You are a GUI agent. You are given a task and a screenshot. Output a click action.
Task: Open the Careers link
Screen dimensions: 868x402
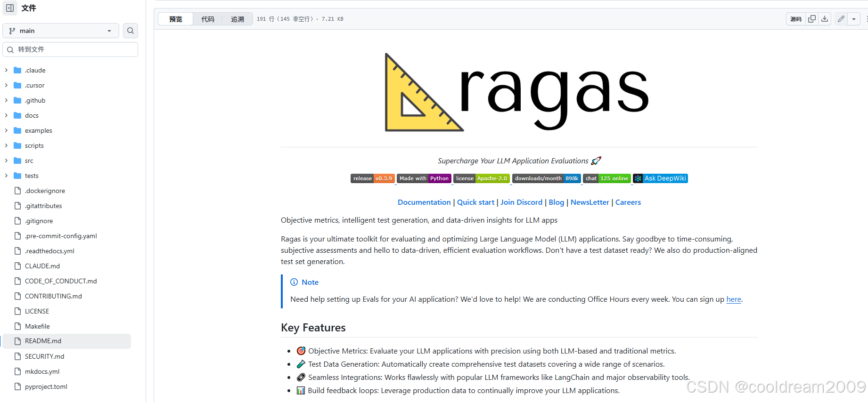(628, 202)
